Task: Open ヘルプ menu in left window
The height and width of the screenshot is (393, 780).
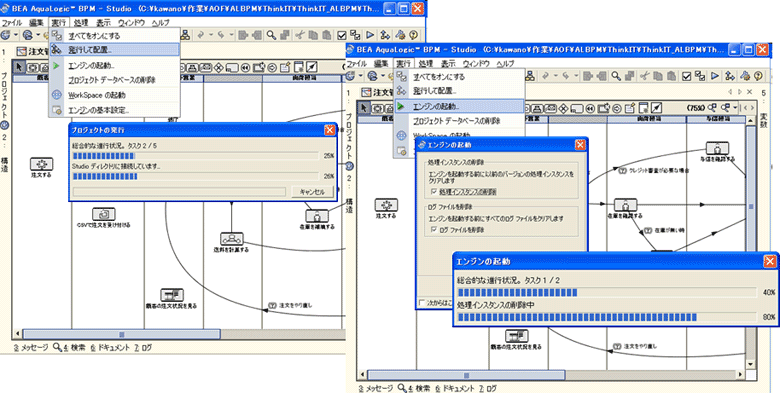Action: point(161,23)
